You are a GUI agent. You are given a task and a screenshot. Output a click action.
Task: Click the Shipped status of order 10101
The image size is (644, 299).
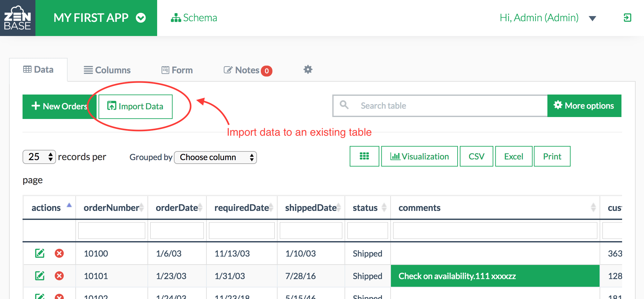tap(367, 276)
